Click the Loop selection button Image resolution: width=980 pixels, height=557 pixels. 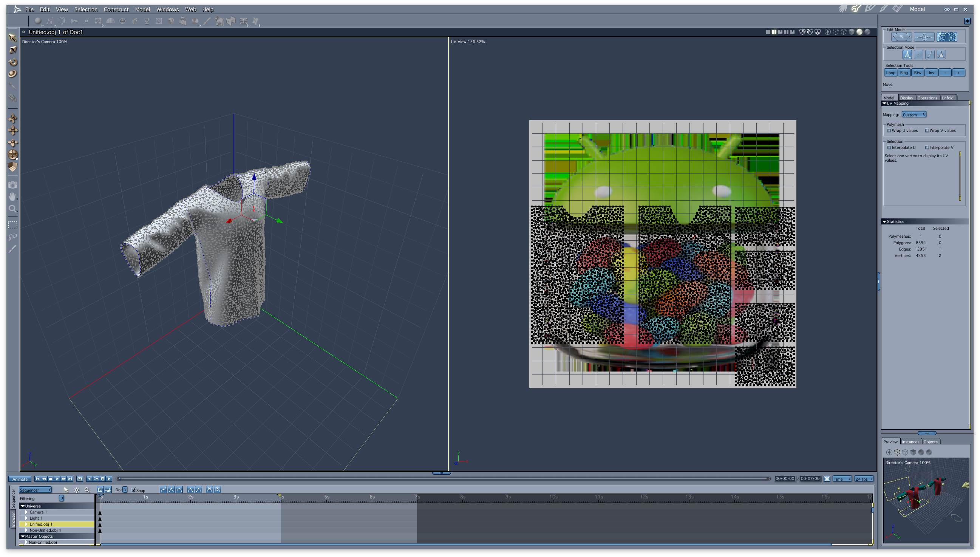point(891,72)
